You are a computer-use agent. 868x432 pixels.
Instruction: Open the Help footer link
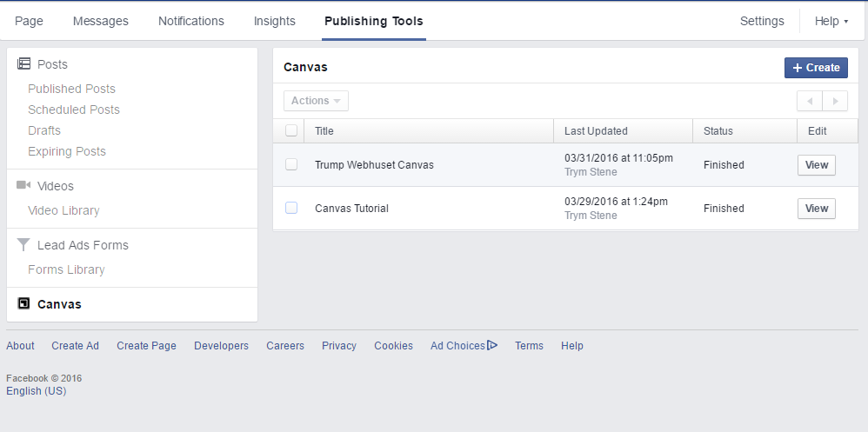pos(571,346)
